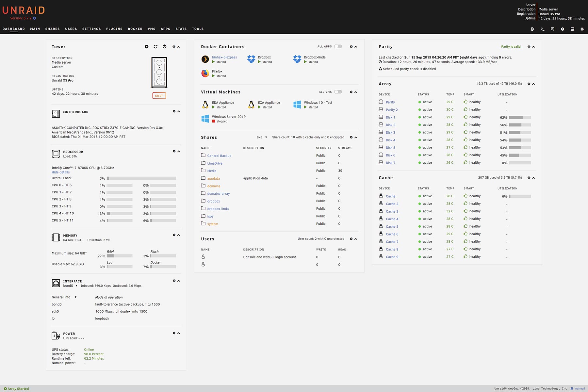Open the Parity 2 device link

pos(392,110)
